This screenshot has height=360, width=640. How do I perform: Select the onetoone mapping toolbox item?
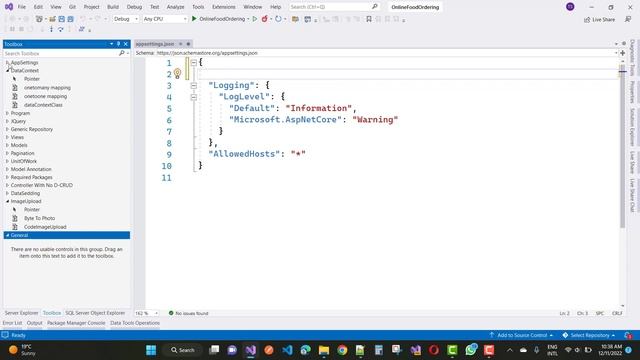click(45, 96)
